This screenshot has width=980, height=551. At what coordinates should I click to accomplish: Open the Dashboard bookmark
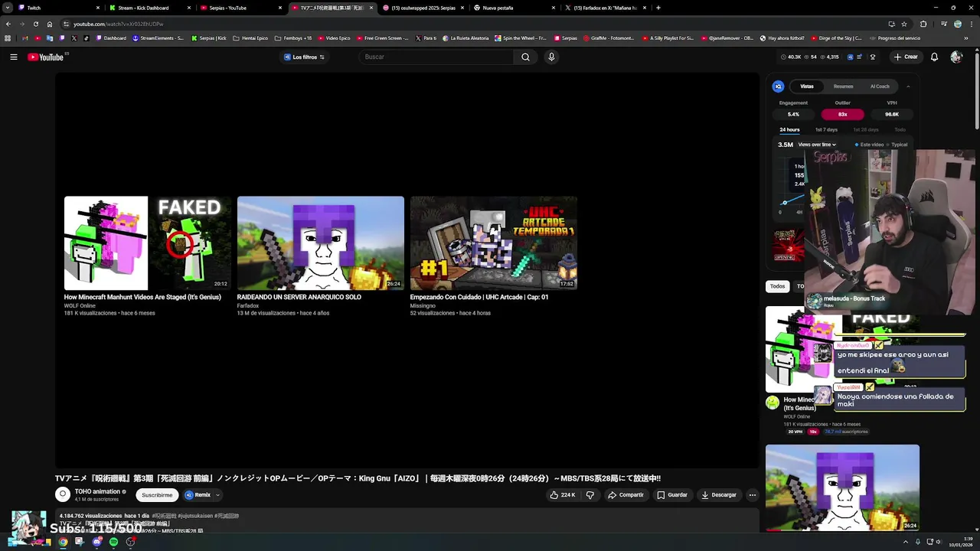pyautogui.click(x=110, y=37)
